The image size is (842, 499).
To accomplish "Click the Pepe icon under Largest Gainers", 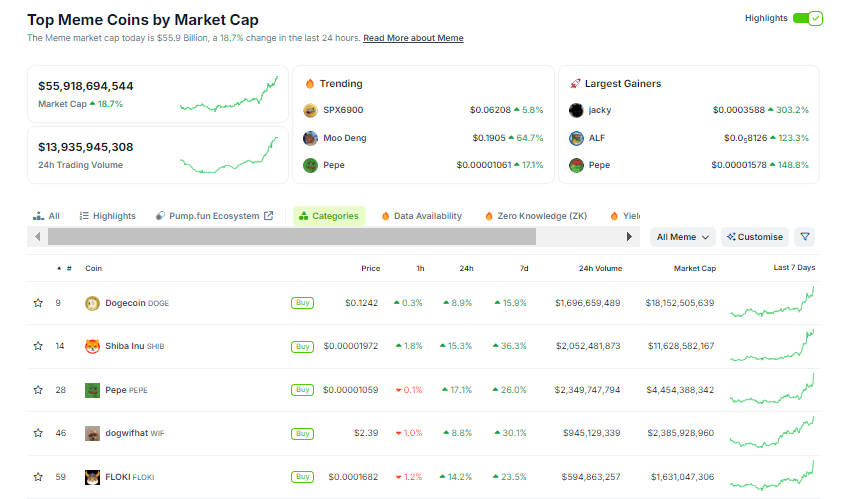I will [x=576, y=165].
